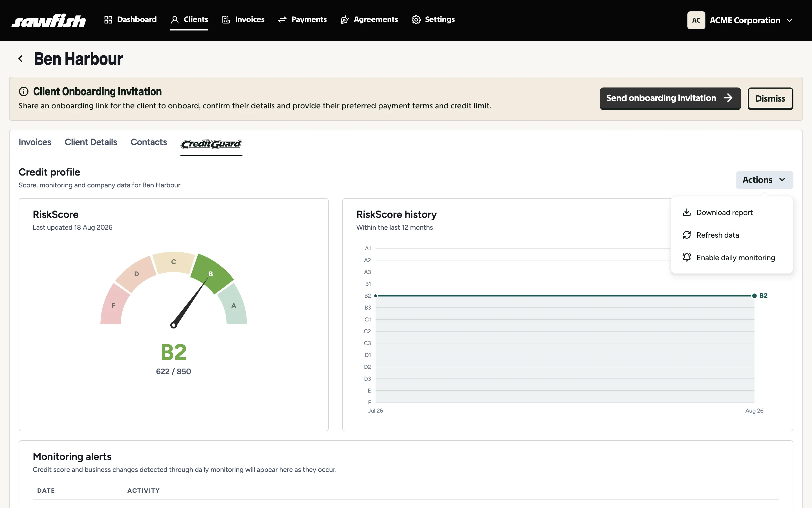The height and width of the screenshot is (508, 812).
Task: Click the arrow icon in Send onboarding invitation
Action: point(728,98)
